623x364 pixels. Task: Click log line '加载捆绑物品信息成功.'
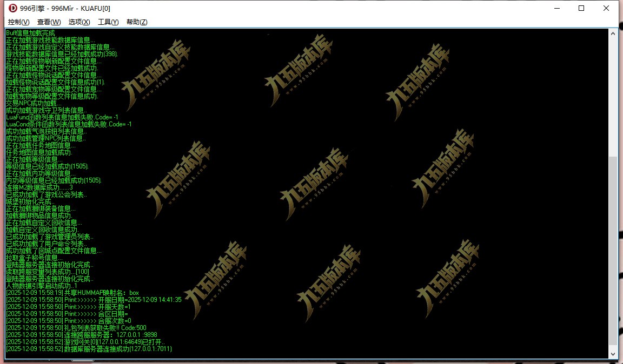(x=39, y=215)
